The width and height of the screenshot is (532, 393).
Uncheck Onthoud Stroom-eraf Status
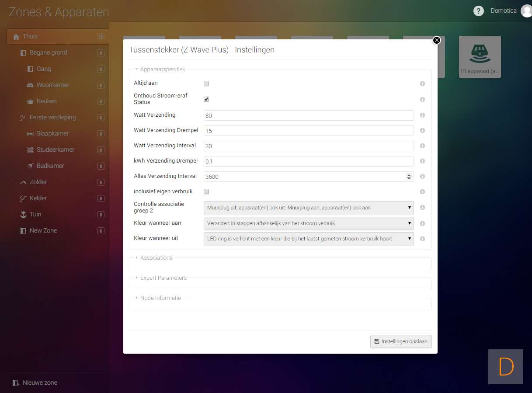pos(206,99)
